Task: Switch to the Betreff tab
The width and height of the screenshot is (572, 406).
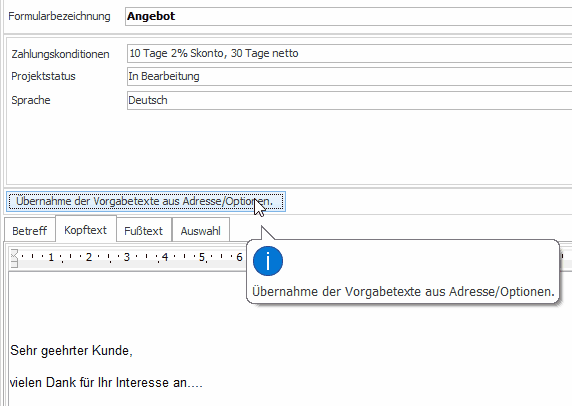Action: click(x=30, y=231)
